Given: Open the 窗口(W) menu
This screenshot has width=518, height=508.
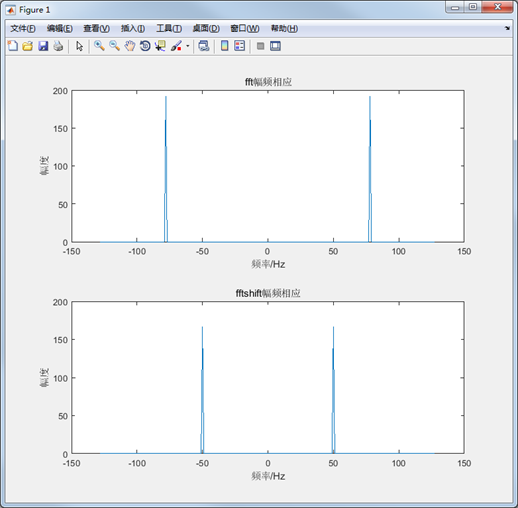Looking at the screenshot, I should (x=245, y=28).
